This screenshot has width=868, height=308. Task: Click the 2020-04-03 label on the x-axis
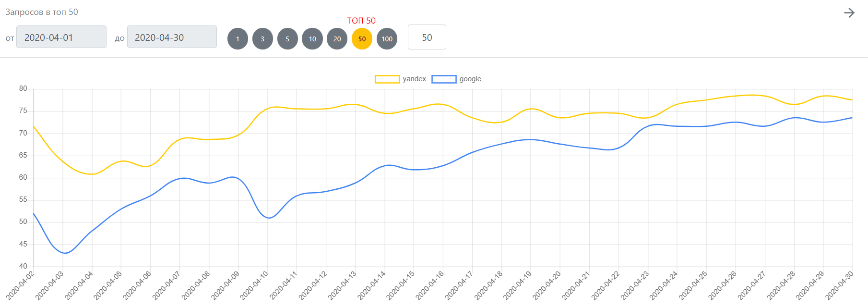coord(49,285)
